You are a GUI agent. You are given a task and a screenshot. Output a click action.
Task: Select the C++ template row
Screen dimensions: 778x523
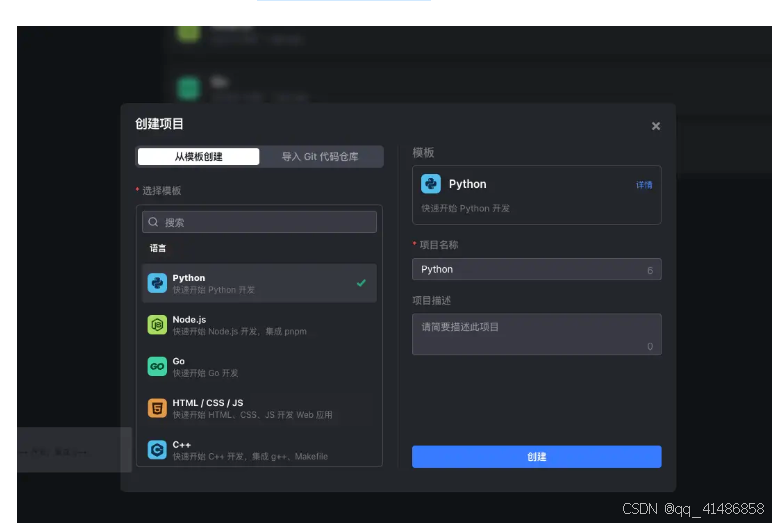coord(259,450)
